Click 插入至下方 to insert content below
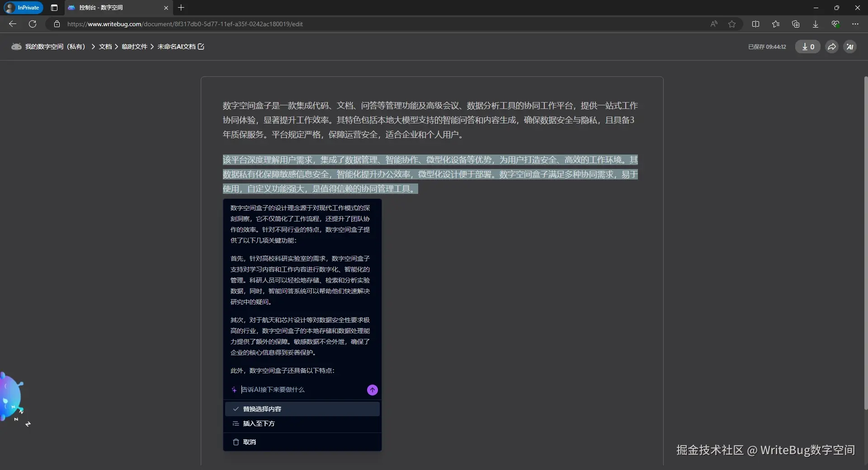Viewport: 868px width, 470px height. point(259,423)
